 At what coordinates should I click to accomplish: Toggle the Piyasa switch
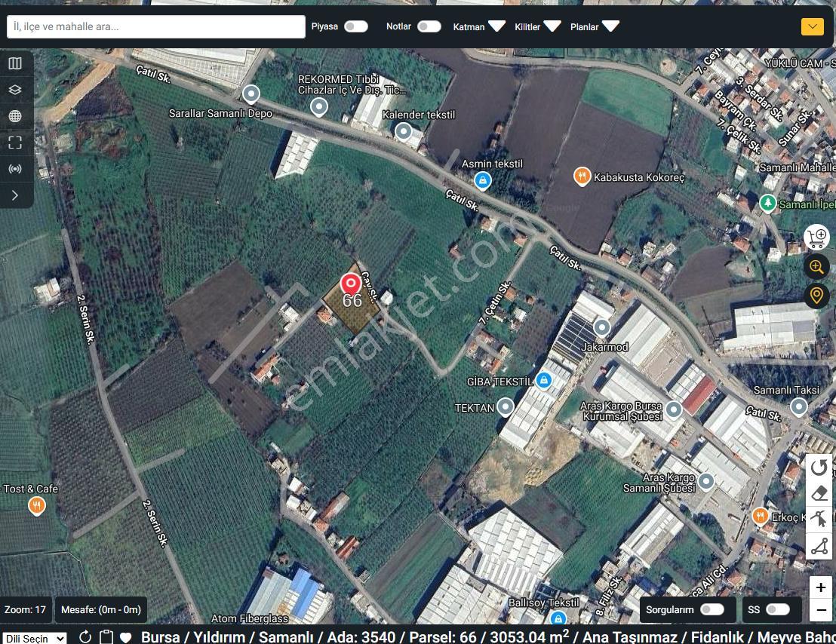click(356, 26)
